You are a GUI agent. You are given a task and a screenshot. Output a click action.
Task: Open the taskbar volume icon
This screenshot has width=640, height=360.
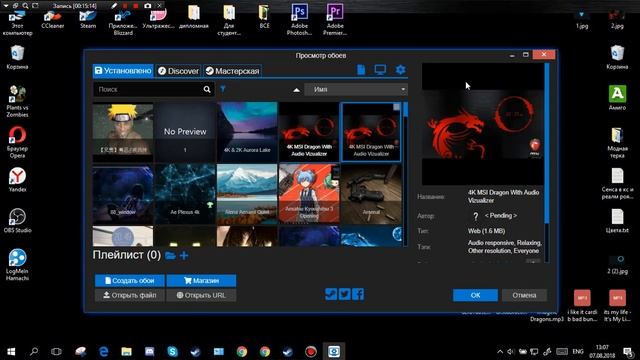510,351
